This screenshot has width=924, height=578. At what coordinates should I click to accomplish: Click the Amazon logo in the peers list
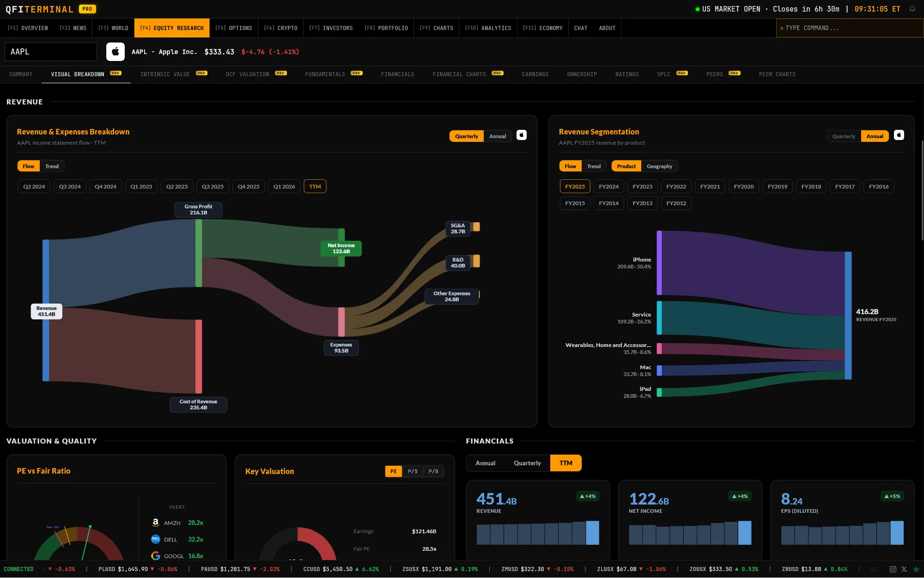coord(156,523)
